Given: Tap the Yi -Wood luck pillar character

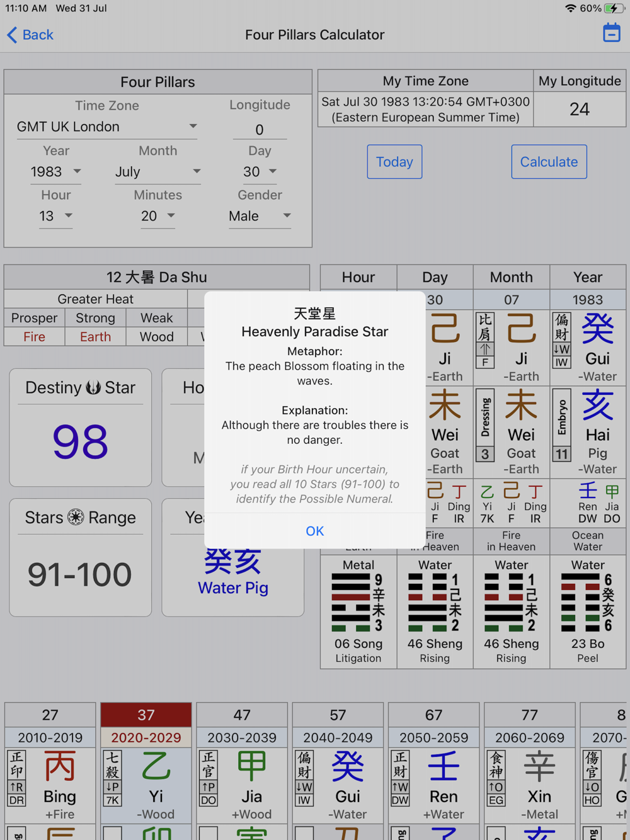Looking at the screenshot, I should pos(156,767).
